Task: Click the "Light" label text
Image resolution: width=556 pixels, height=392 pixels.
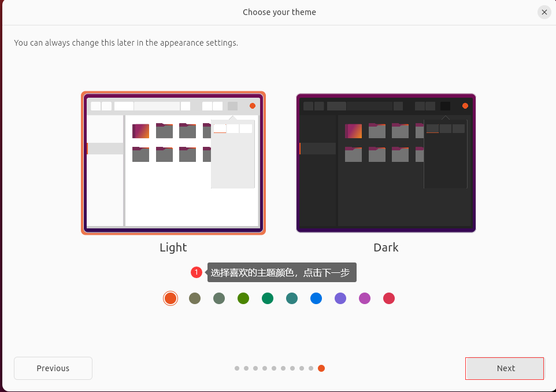Action: tap(173, 247)
